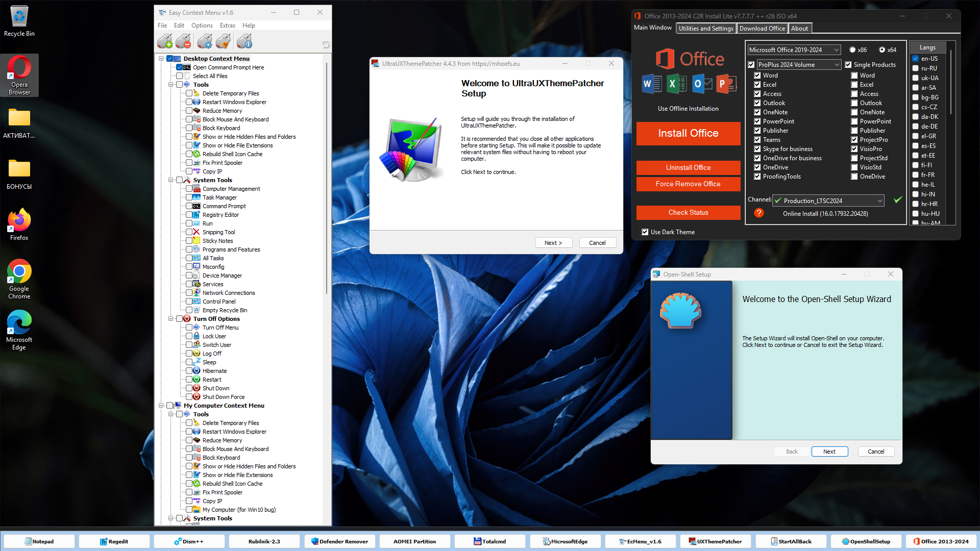
Task: Click the Outlook app icon in Office installer
Action: pos(702,84)
